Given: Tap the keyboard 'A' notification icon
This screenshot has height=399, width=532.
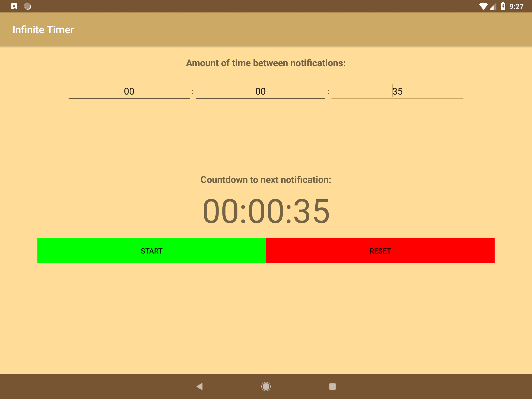Looking at the screenshot, I should (14, 6).
